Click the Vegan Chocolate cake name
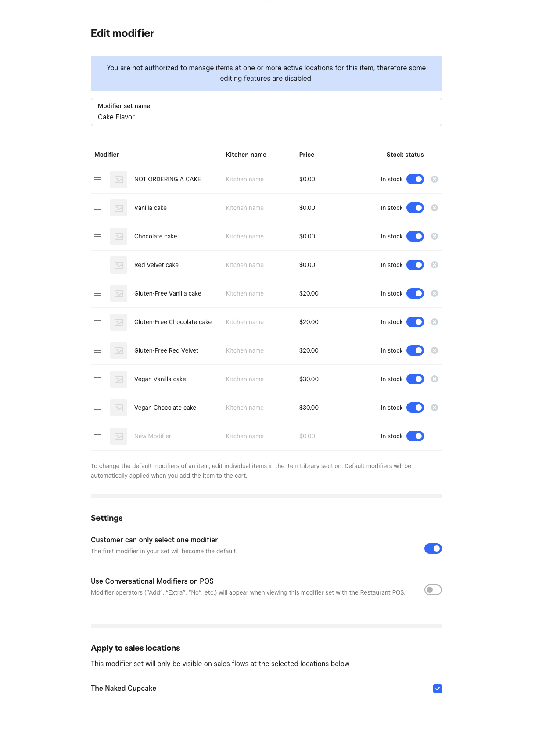Viewport: 560px width, 743px height. (x=165, y=408)
